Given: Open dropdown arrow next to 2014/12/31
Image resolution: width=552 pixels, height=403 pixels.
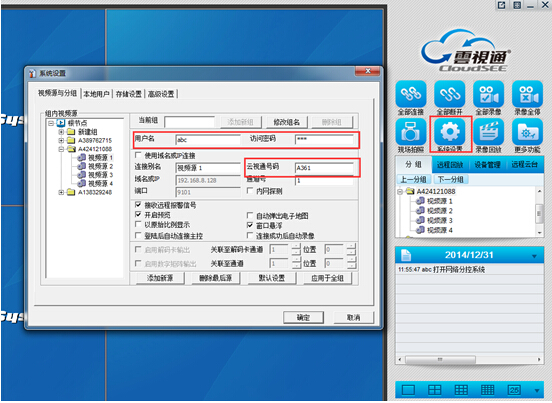Looking at the screenshot, I should point(535,256).
